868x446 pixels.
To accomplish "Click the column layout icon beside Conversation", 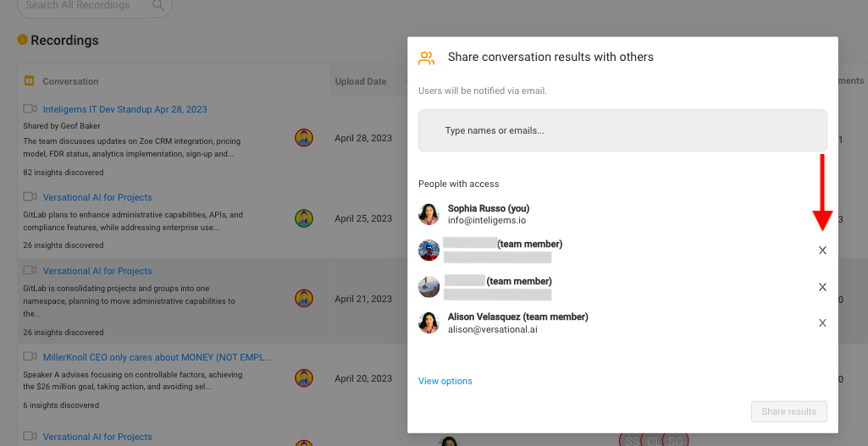I will coord(29,80).
